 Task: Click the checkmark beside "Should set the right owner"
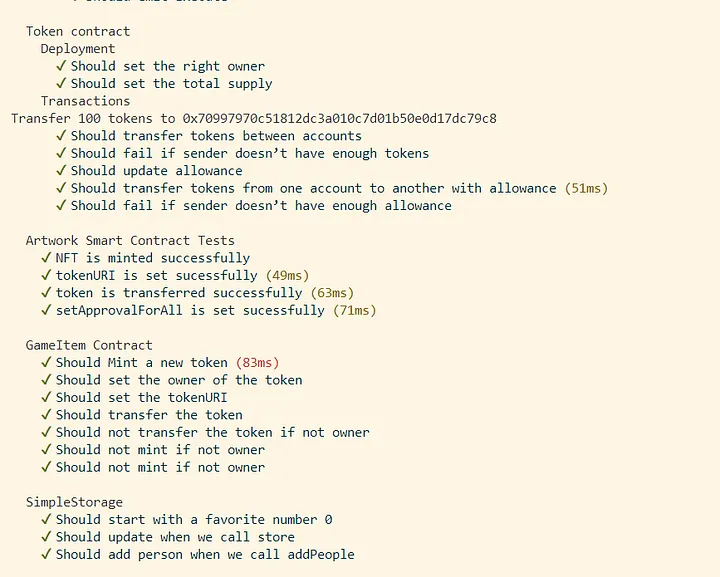coord(62,66)
